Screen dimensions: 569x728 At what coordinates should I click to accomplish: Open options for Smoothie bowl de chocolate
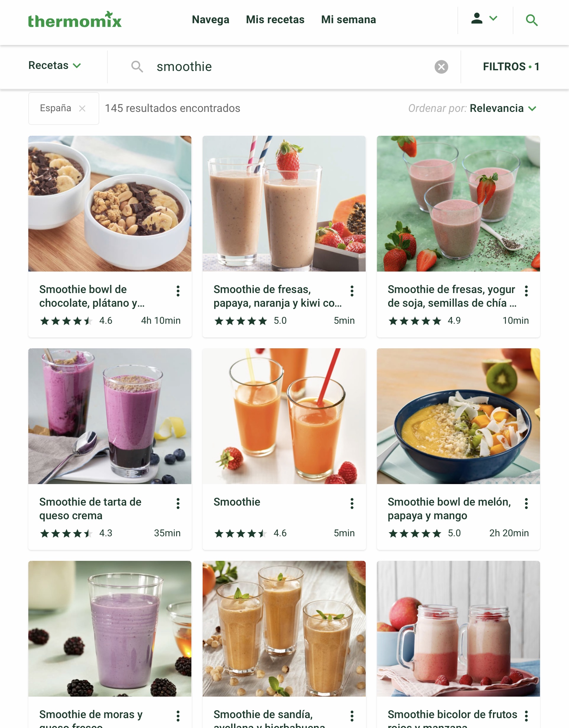click(x=178, y=291)
